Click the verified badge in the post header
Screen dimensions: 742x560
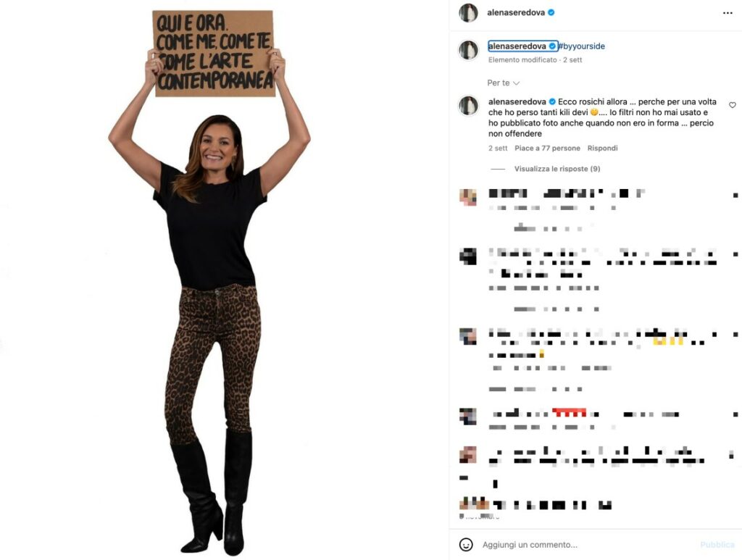(551, 13)
